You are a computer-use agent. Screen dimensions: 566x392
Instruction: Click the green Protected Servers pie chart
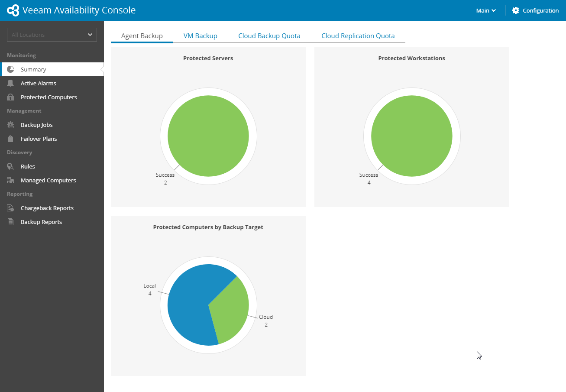208,136
